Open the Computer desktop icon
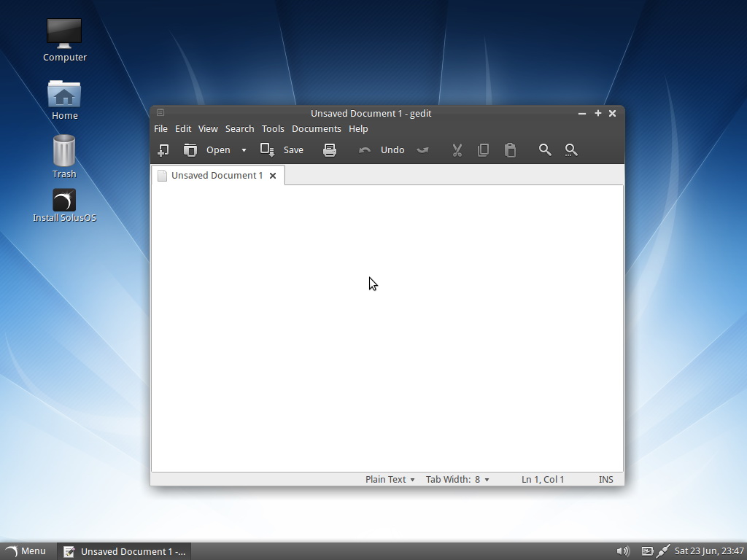 [64, 40]
